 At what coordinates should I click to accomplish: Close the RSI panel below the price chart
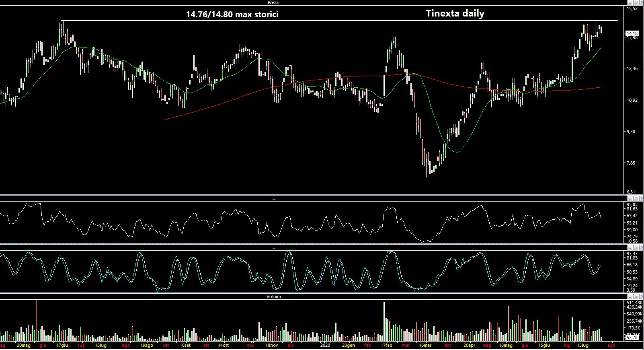pyautogui.click(x=640, y=199)
